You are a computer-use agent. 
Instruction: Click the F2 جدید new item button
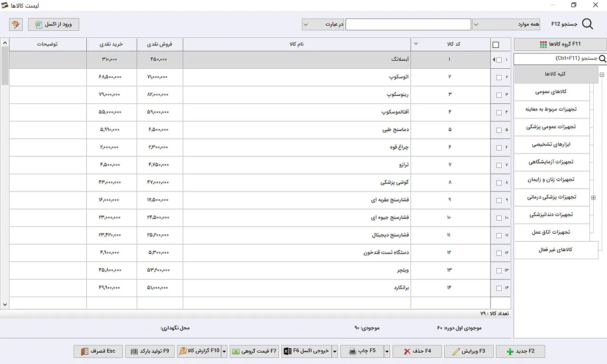(520, 351)
